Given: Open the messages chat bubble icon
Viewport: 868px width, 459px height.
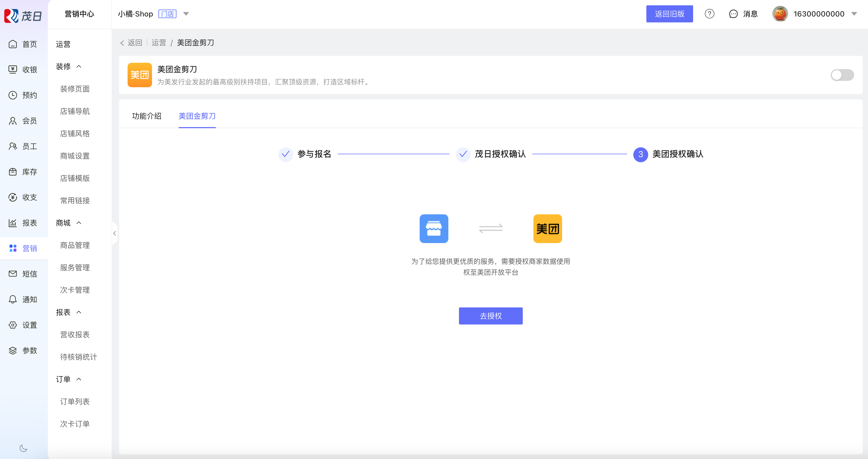Looking at the screenshot, I should point(733,14).
